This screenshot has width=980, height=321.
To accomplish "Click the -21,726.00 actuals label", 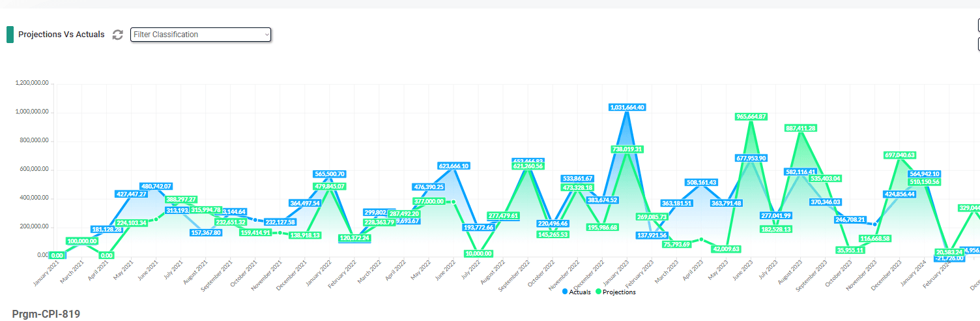I will [x=949, y=258].
